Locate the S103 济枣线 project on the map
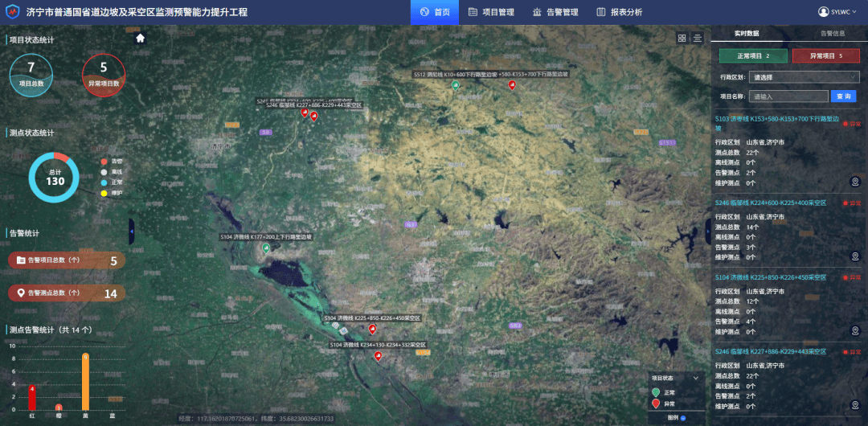The width and height of the screenshot is (868, 426). (x=854, y=182)
